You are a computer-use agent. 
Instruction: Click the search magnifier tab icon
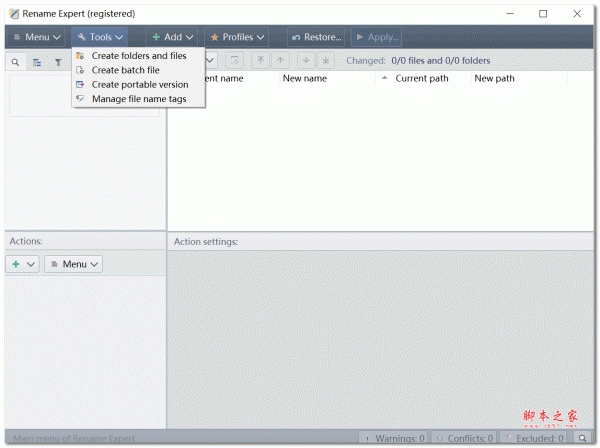(15, 62)
